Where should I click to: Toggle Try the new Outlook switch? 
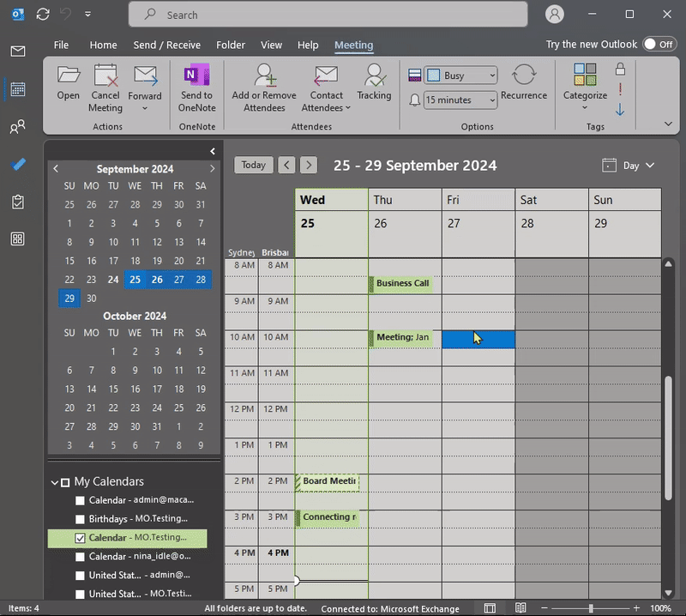pyautogui.click(x=659, y=45)
